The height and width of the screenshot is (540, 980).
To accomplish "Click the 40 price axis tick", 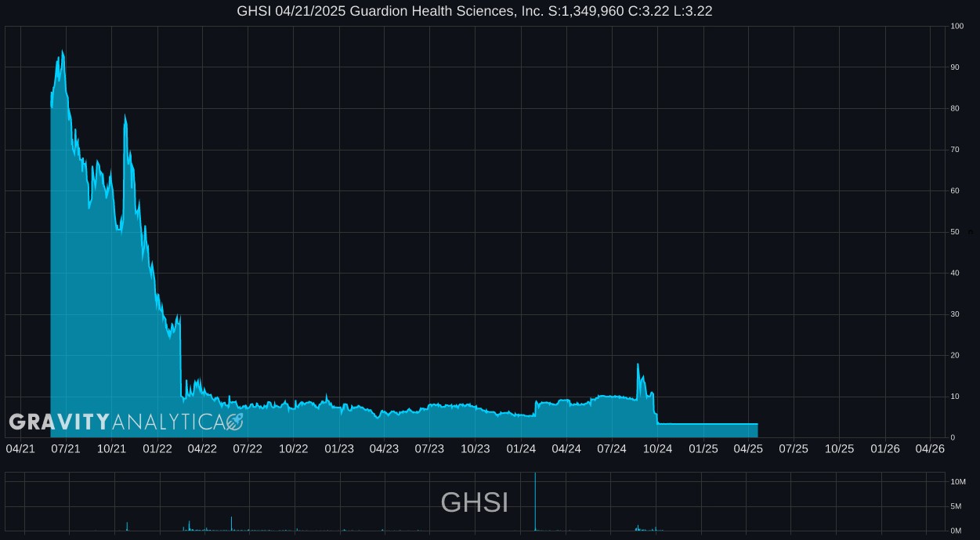I will [x=955, y=274].
